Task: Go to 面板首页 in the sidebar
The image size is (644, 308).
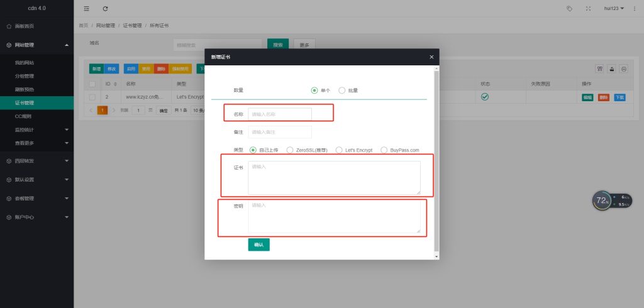Action: 25,26
